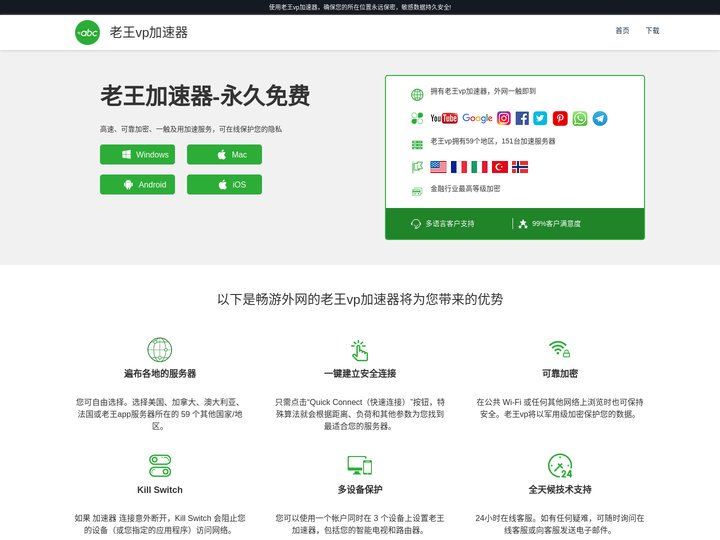This screenshot has width=720, height=540.
Task: Click the Facebook icon
Action: 522,118
